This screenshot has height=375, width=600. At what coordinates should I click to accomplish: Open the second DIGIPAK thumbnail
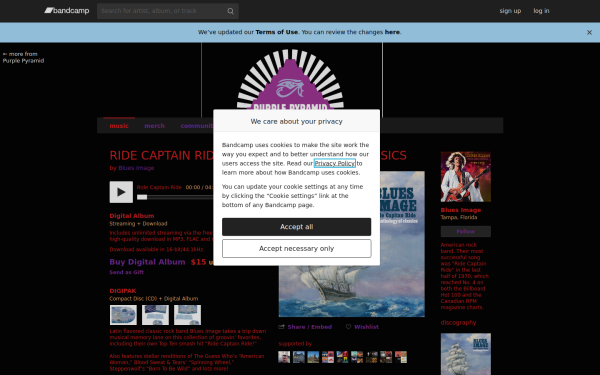[x=155, y=315]
